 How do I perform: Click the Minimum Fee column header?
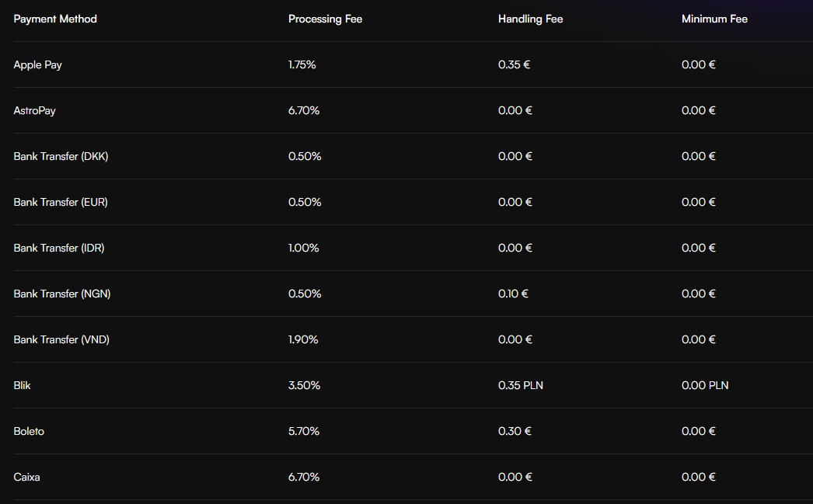point(714,19)
